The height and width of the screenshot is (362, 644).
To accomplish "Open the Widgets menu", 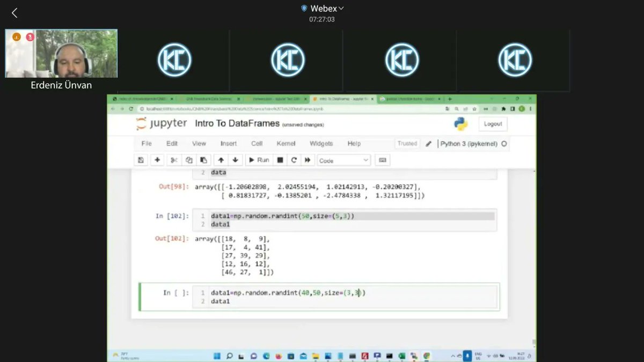I will coord(321,144).
